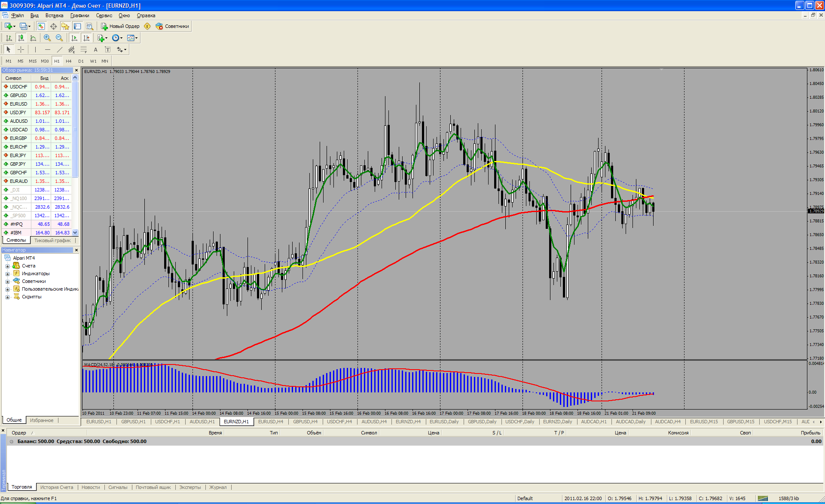This screenshot has width=825, height=504.
Task: Toggle Chart Shift button
Action: click(x=86, y=38)
